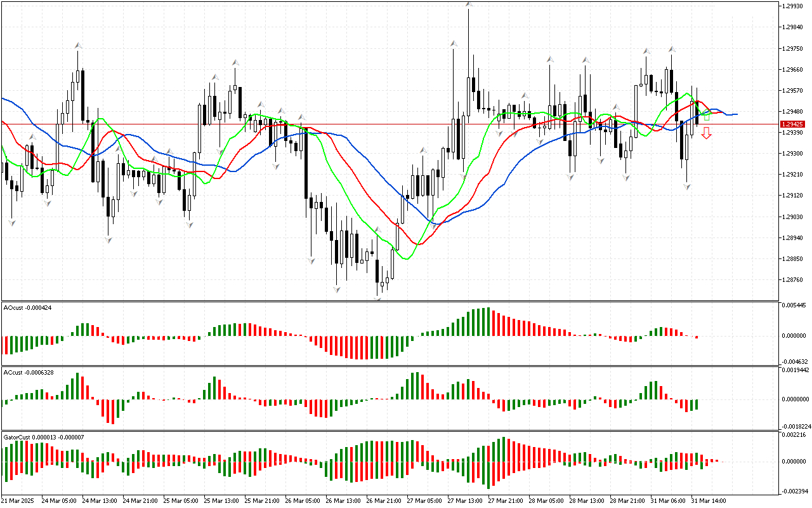
Task: Click the 24 Mar 21:00 time label
Action: [140, 500]
